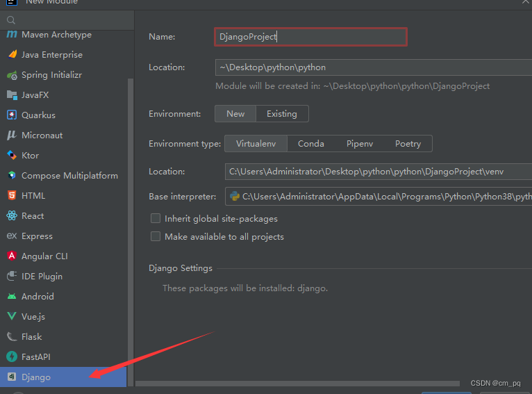The width and height of the screenshot is (532, 394).
Task: Select FastAPI generator entry
Action: 63,356
